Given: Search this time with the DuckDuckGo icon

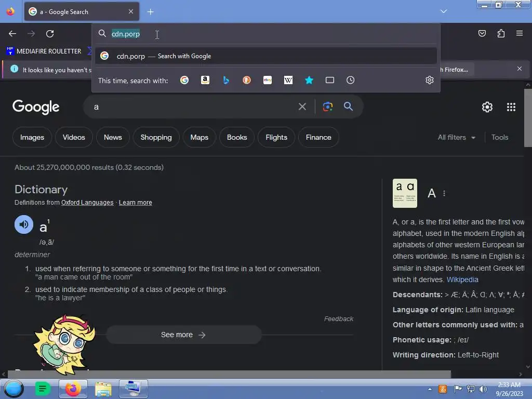Looking at the screenshot, I should click(x=247, y=80).
